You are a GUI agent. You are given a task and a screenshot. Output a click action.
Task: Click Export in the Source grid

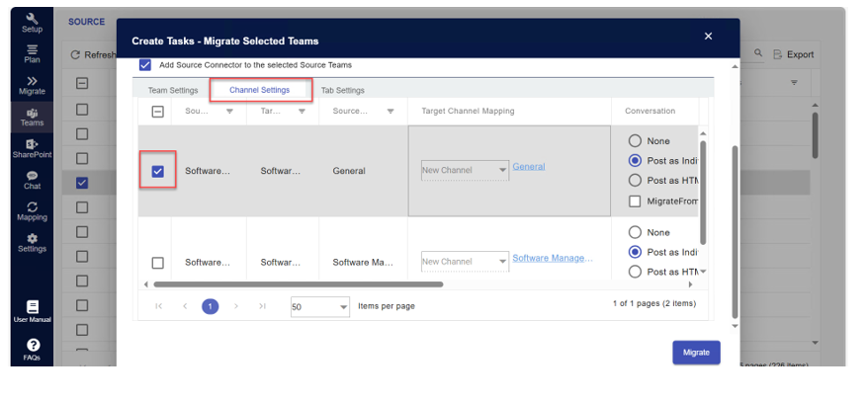pos(793,54)
